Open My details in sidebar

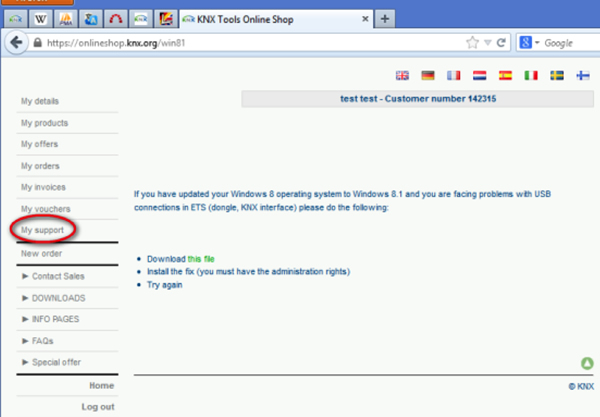click(40, 101)
